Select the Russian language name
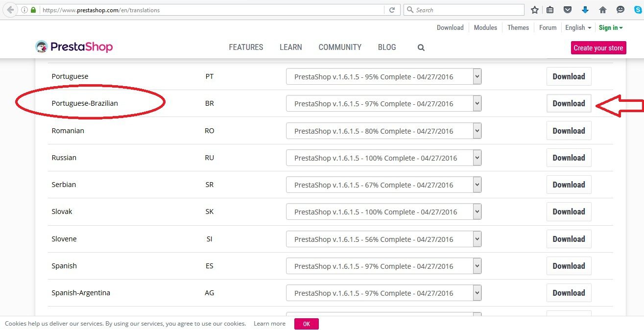Viewport: 644px width, 330px height. coord(64,158)
